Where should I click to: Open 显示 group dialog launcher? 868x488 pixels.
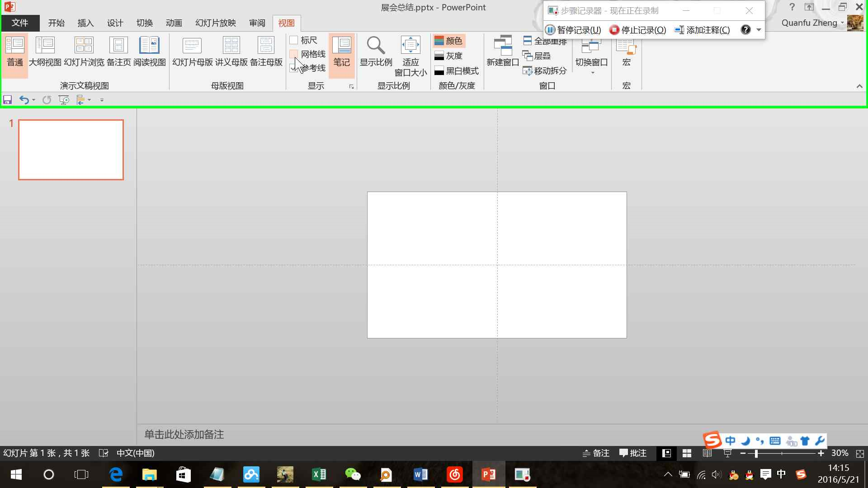click(351, 87)
